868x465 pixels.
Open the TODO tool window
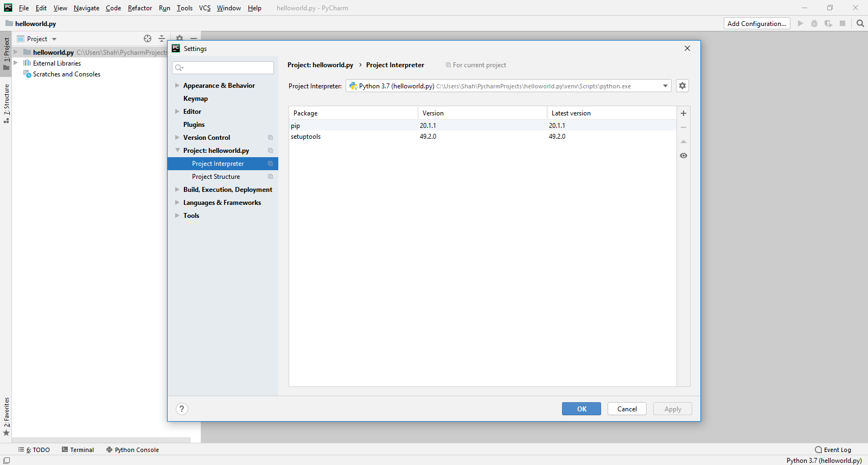coord(34,450)
